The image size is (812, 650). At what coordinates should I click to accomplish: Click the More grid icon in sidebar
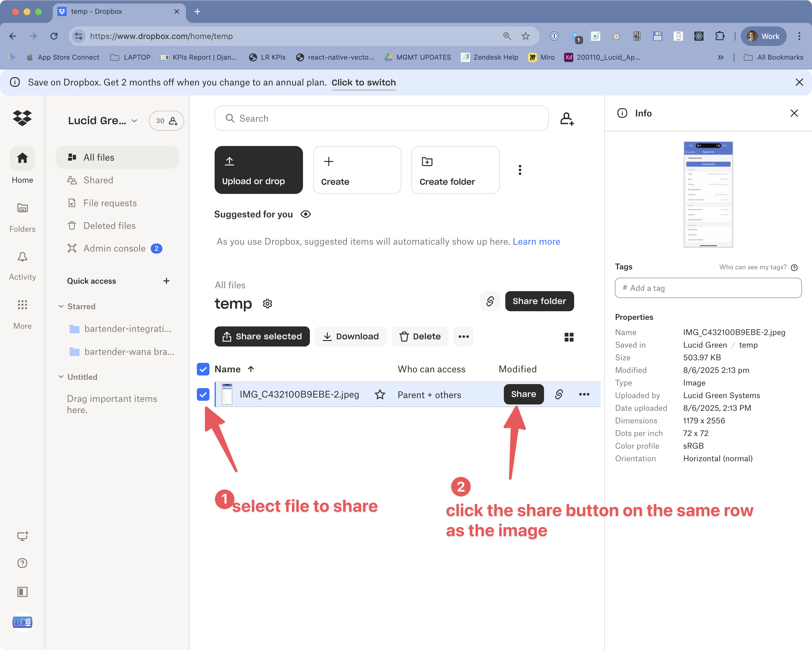pyautogui.click(x=22, y=305)
